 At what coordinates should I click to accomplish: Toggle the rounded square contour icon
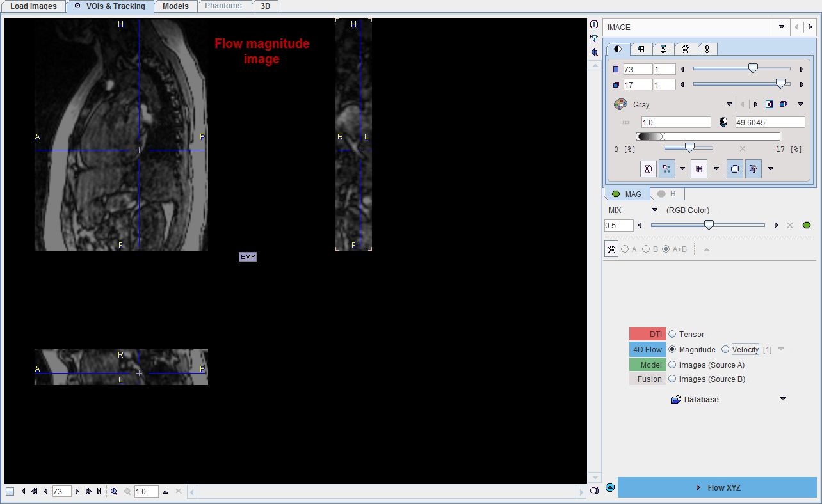735,169
